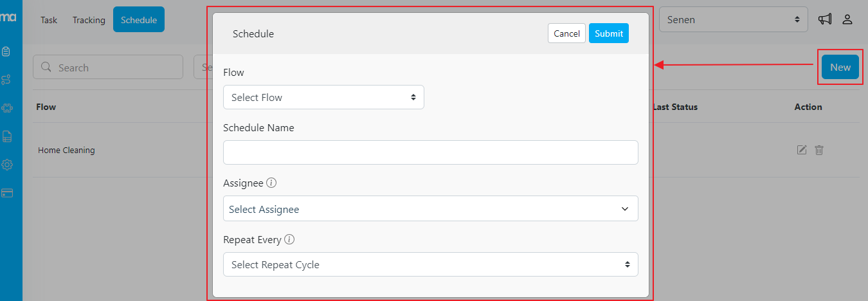The height and width of the screenshot is (301, 868).
Task: Show the Assignee info tooltip icon
Action: pyautogui.click(x=271, y=183)
